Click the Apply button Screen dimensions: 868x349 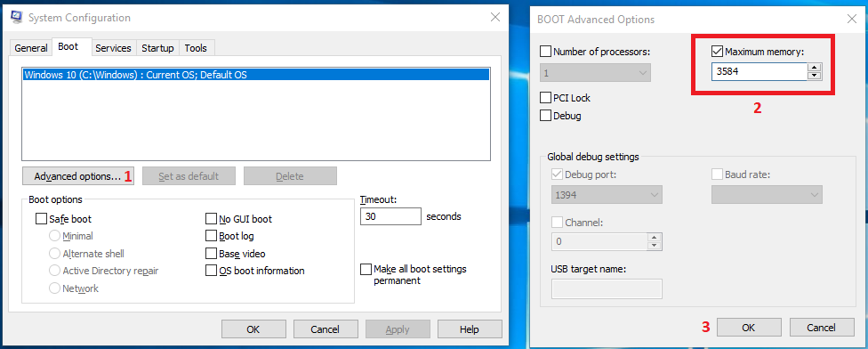tap(397, 329)
